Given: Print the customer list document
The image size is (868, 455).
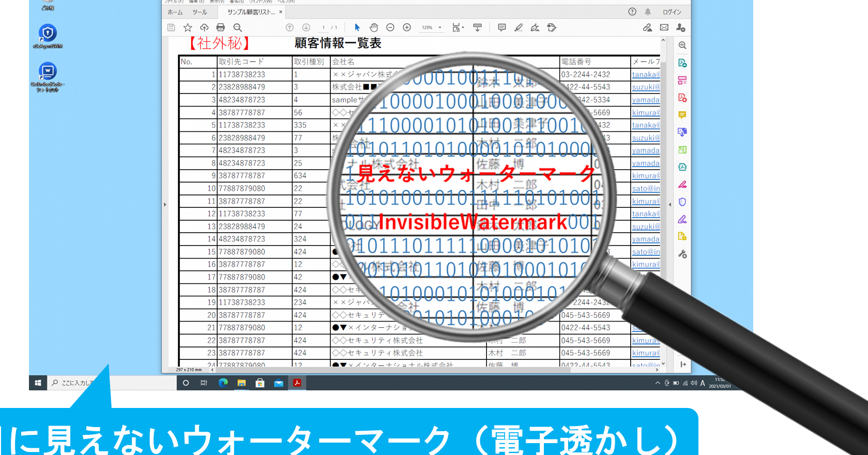Looking at the screenshot, I should point(221,27).
